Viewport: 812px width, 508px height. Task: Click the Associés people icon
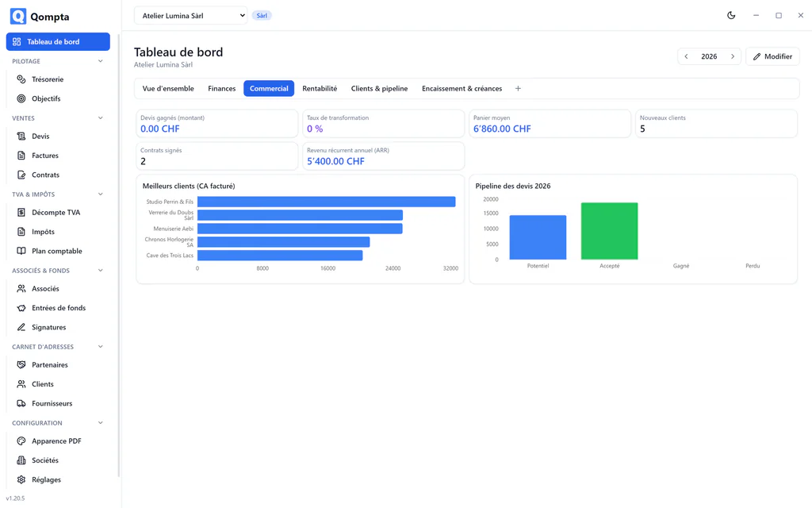coord(21,289)
